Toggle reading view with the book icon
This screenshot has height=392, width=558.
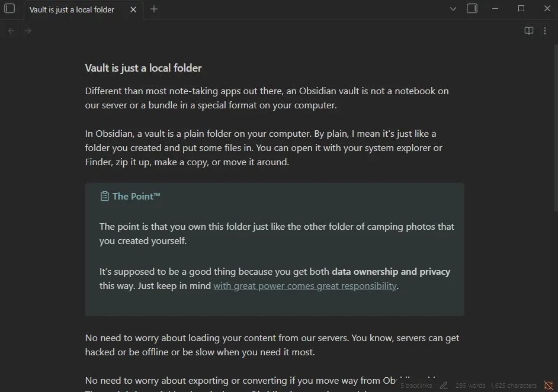(528, 30)
